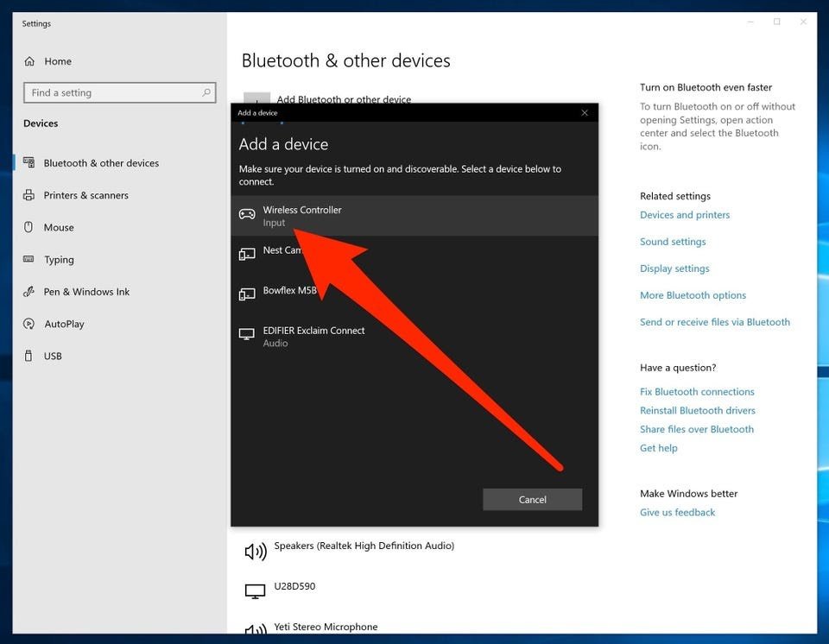Click the Mouse icon in sidebar
This screenshot has height=644, width=829.
pyautogui.click(x=28, y=227)
